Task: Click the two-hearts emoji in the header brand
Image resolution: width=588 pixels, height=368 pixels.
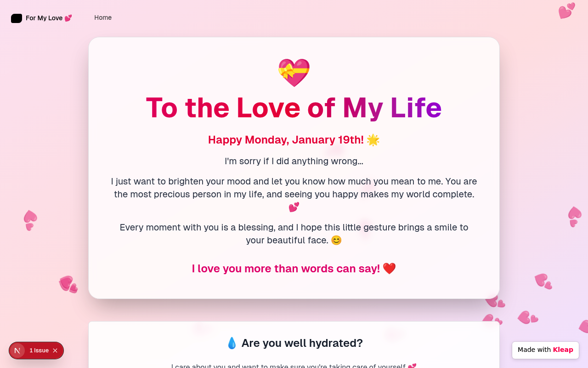Action: pyautogui.click(x=68, y=18)
